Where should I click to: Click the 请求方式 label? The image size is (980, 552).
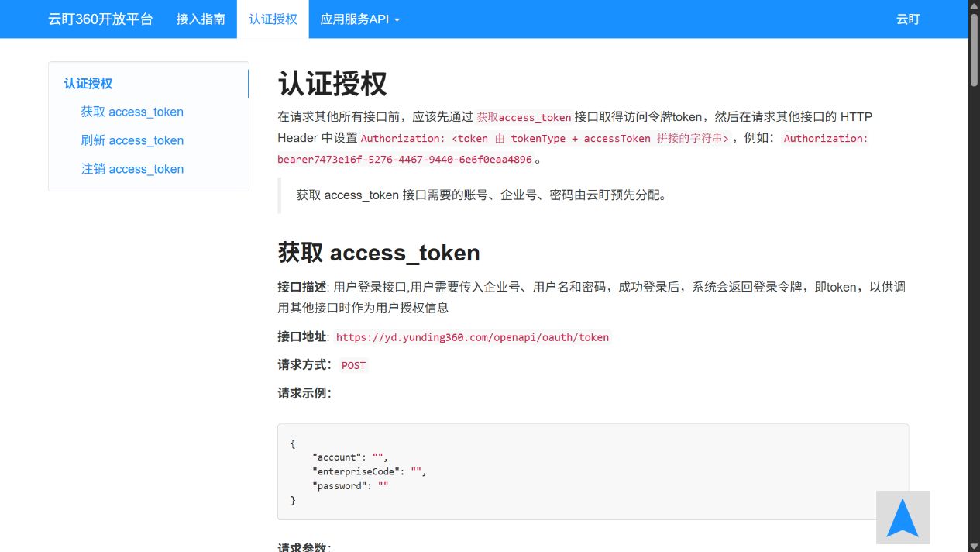pyautogui.click(x=304, y=365)
